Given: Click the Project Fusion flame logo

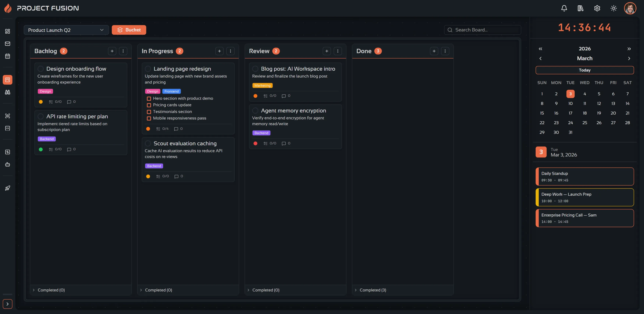Looking at the screenshot, I should (x=8, y=8).
